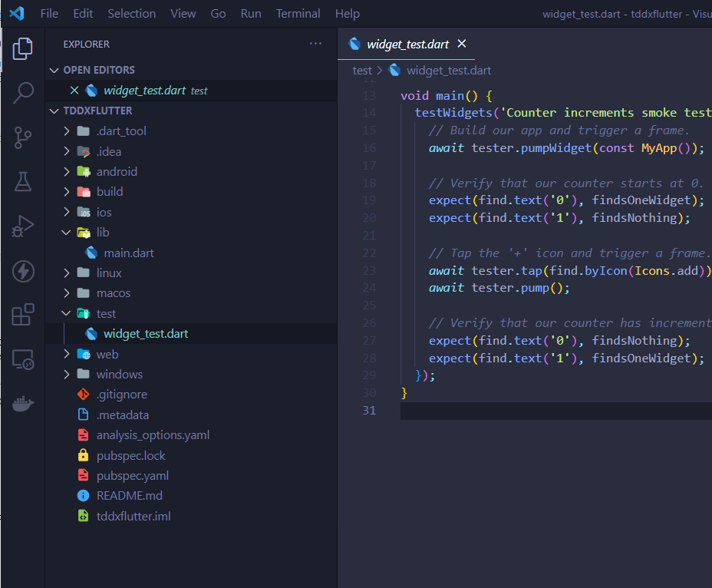The width and height of the screenshot is (712, 588).
Task: Expand the linux folder chevron
Action: tap(67, 273)
